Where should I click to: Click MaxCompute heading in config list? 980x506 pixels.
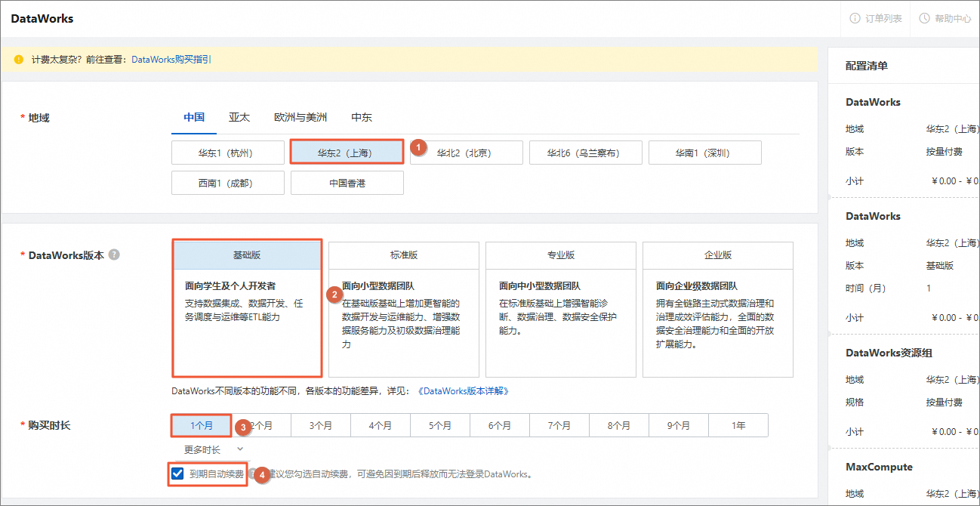click(880, 467)
